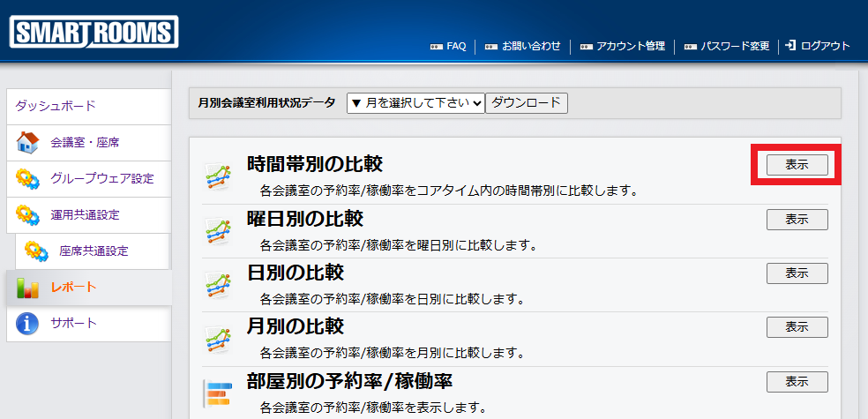Image resolution: width=868 pixels, height=419 pixels.
Task: Click the gears icon beside グループウェア設定
Action: (x=28, y=178)
